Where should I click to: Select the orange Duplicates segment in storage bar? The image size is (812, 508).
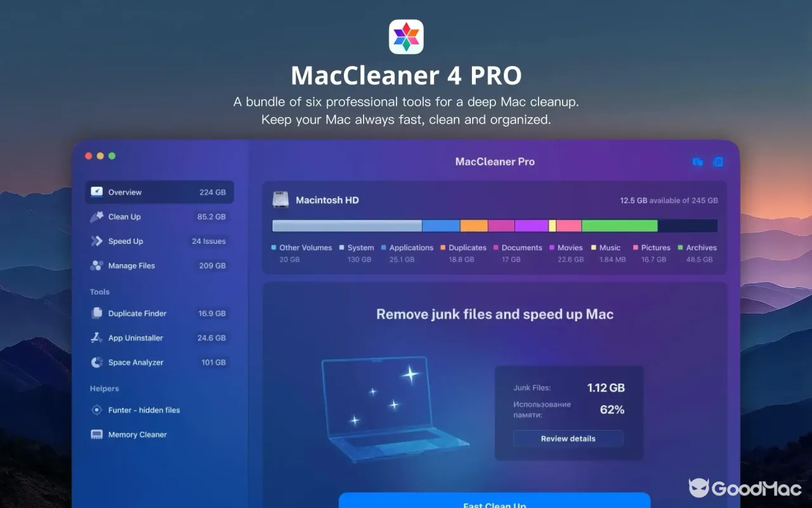[x=474, y=225]
